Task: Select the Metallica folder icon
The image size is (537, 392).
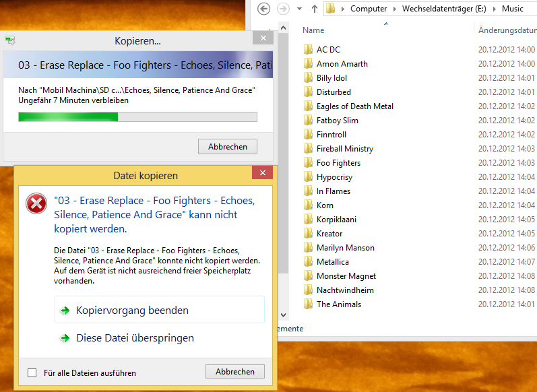Action: pos(308,261)
